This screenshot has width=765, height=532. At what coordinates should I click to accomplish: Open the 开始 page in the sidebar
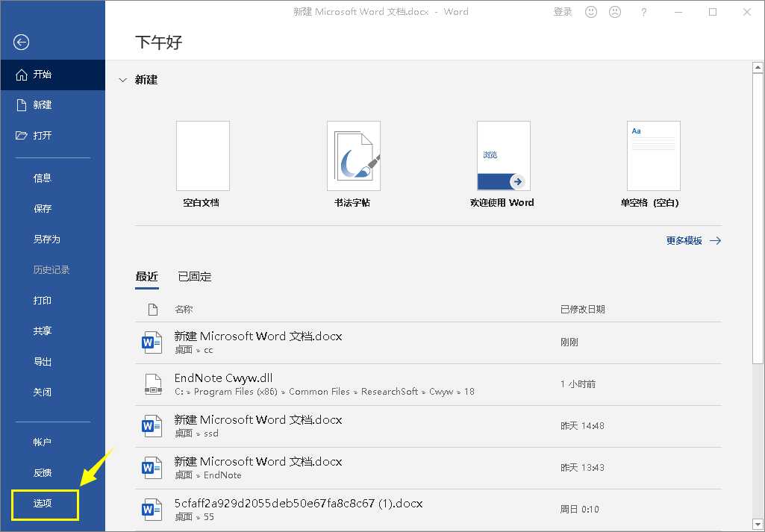tap(53, 75)
